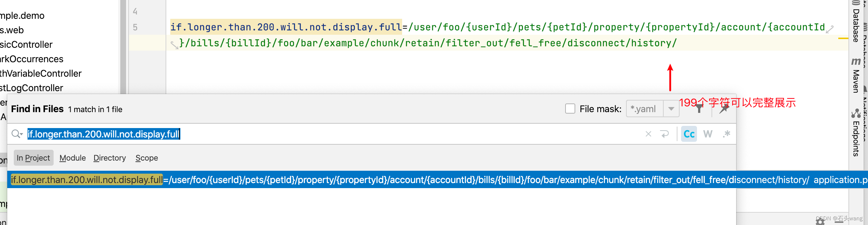Viewport: 868px width, 225px height.
Task: Clear the search text with X icon
Action: pyautogui.click(x=648, y=134)
